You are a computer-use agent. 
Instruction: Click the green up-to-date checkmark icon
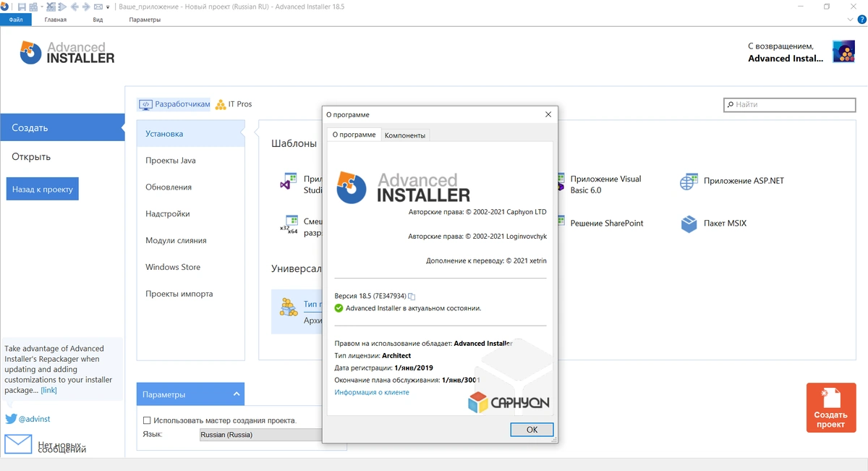pos(339,308)
